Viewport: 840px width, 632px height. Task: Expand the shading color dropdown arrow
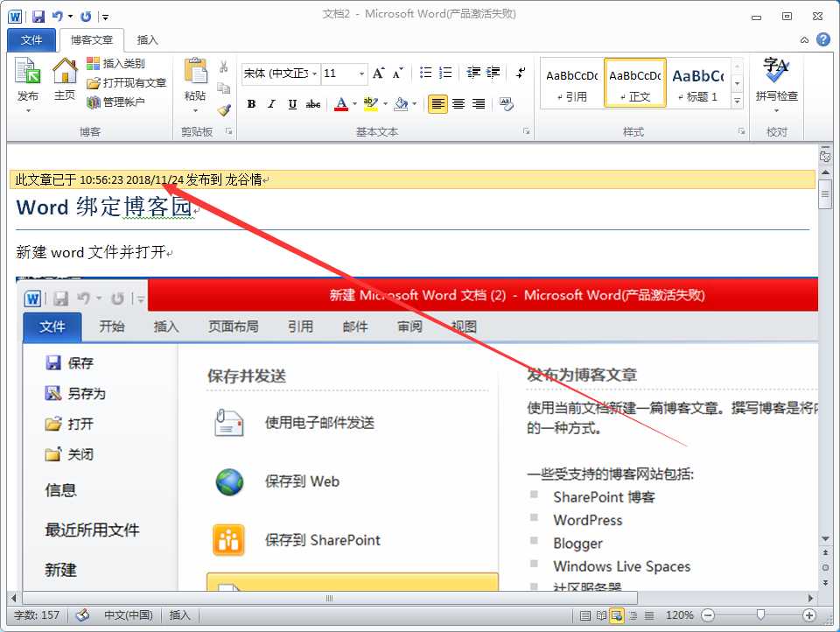coord(415,104)
